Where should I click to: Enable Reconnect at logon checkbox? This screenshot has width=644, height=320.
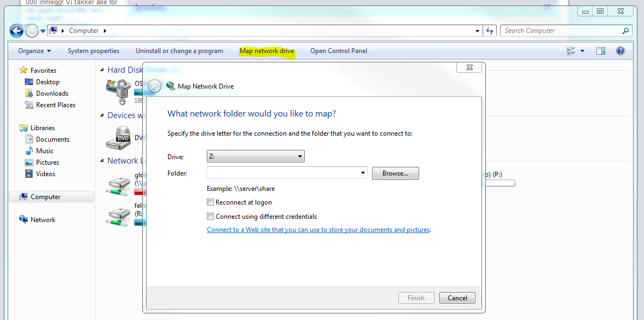(210, 202)
